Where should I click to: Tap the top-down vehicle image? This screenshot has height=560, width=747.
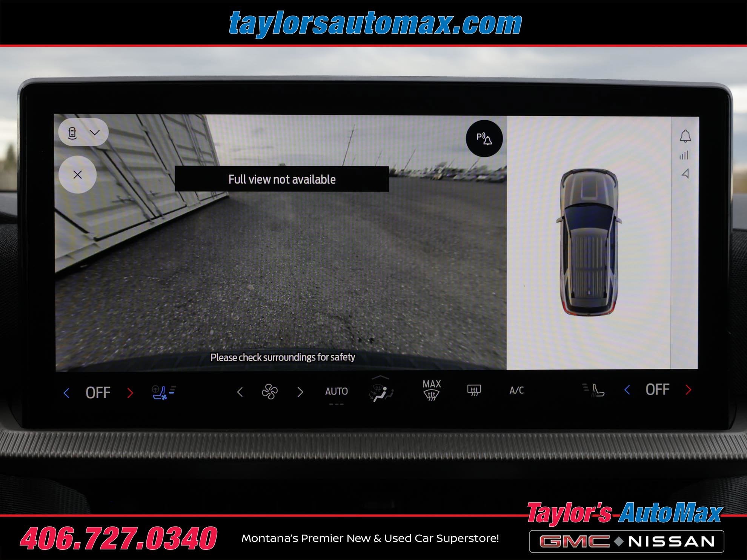589,242
